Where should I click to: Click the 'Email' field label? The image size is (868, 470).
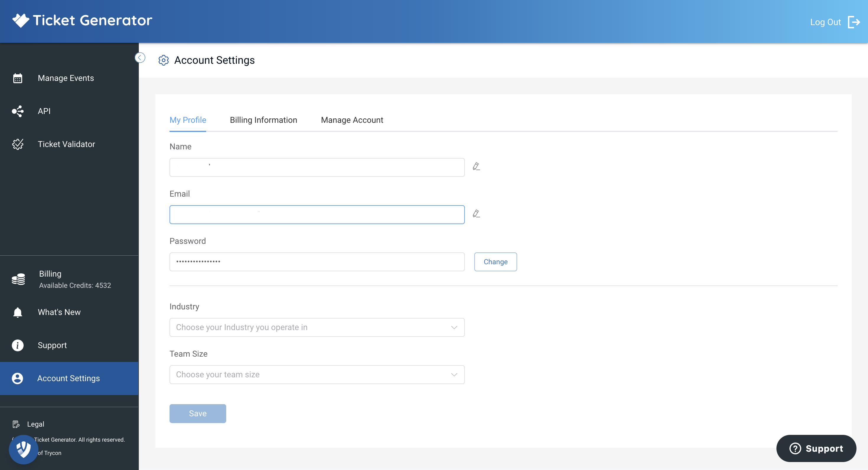(180, 194)
